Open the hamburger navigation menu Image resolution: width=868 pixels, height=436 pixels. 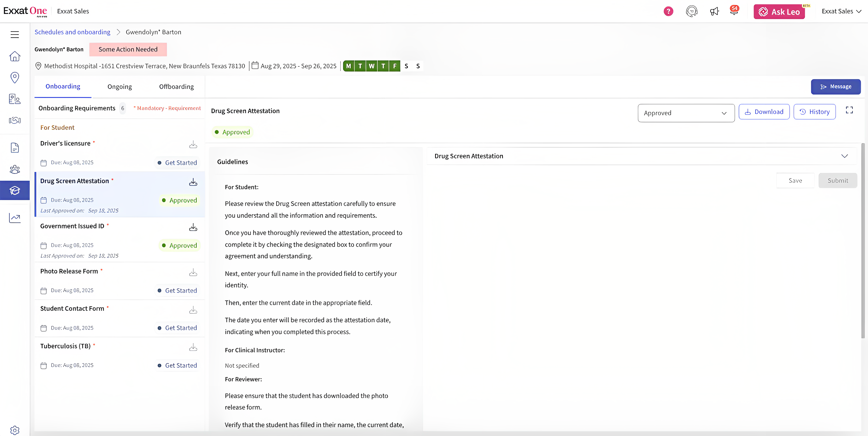[14, 34]
